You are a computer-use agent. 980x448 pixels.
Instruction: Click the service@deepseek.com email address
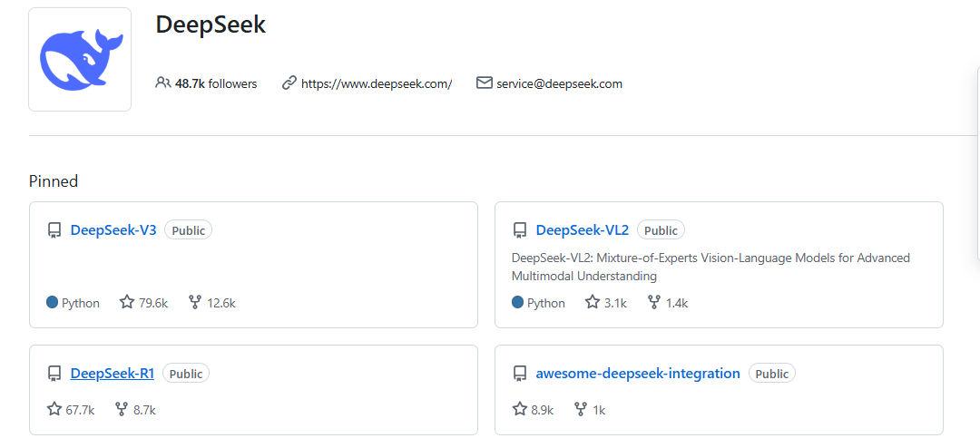pos(559,83)
